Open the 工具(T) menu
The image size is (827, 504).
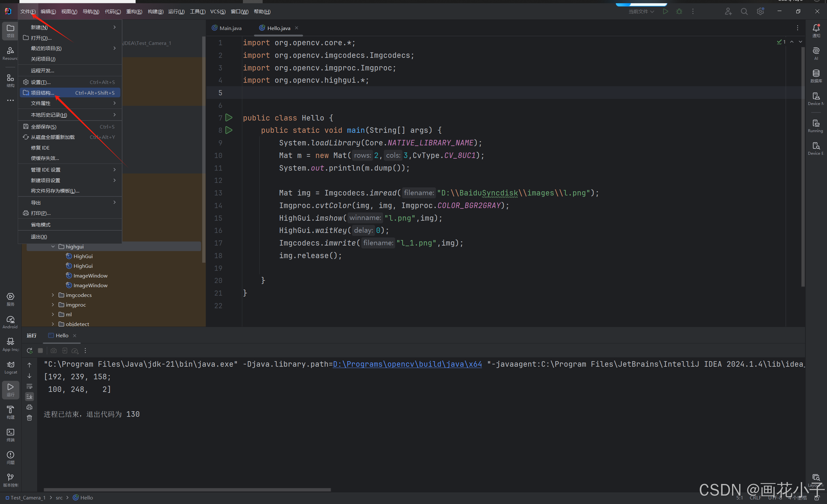click(x=198, y=11)
